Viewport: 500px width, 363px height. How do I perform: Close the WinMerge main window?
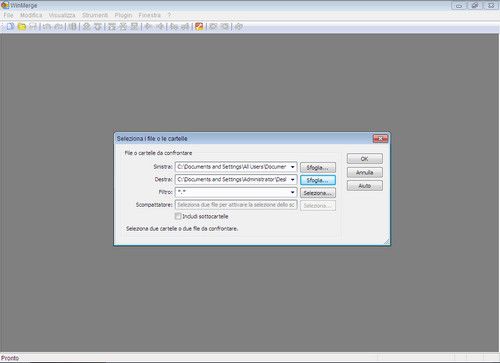click(491, 6)
